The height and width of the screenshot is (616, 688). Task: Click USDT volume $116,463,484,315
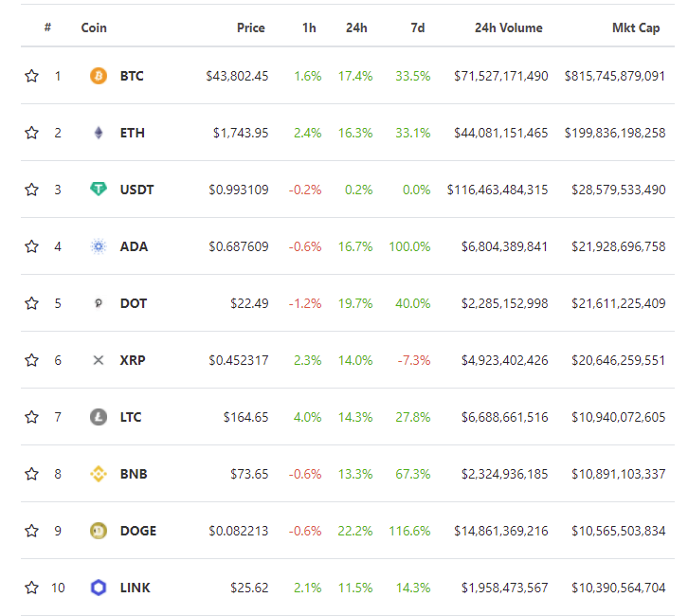click(x=498, y=190)
